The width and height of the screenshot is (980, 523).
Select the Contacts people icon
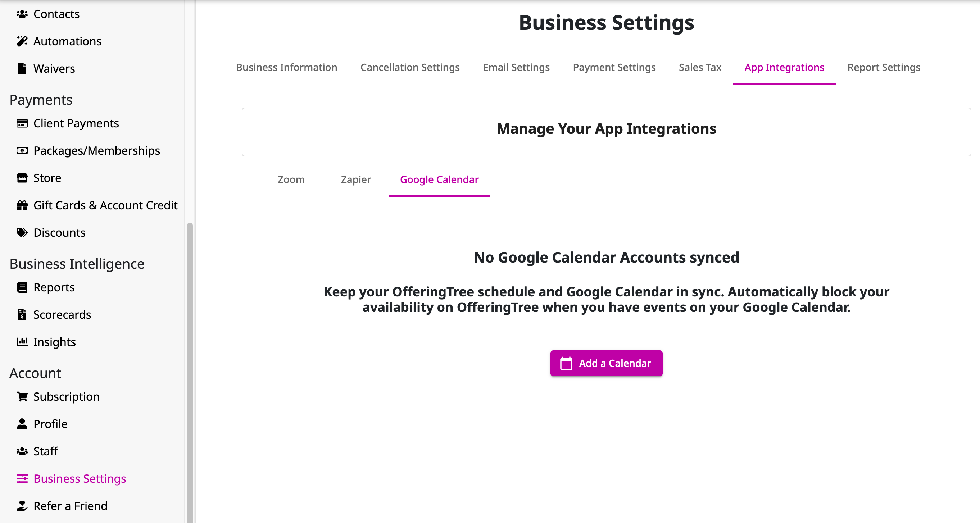coord(22,14)
